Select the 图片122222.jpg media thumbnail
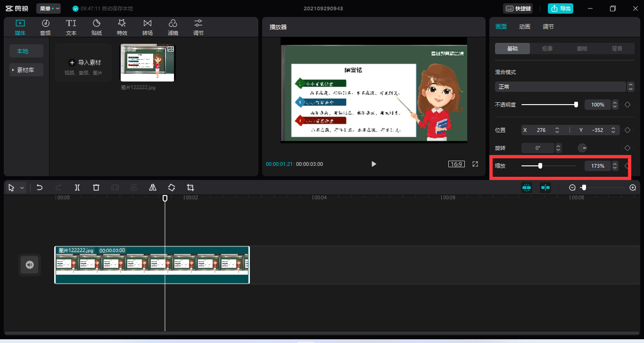 (147, 63)
